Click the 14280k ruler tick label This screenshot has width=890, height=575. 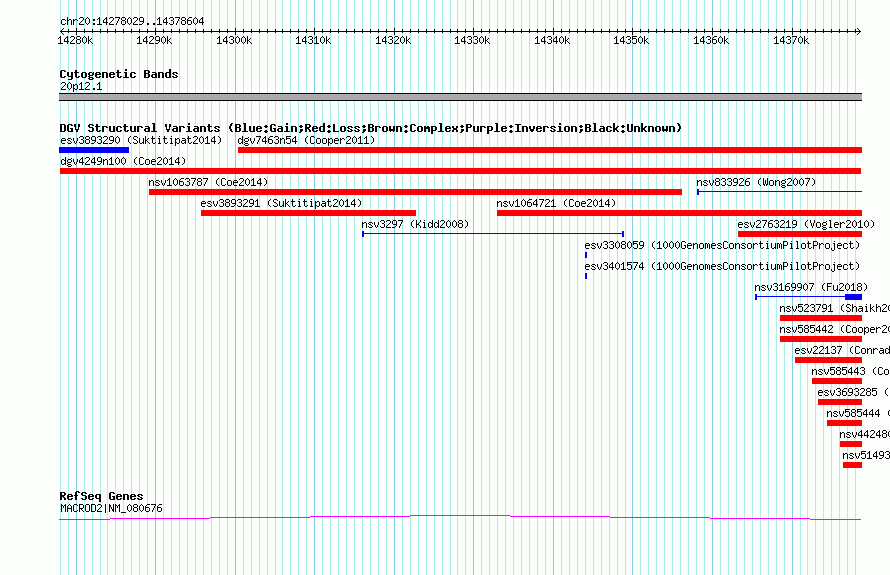[75, 40]
